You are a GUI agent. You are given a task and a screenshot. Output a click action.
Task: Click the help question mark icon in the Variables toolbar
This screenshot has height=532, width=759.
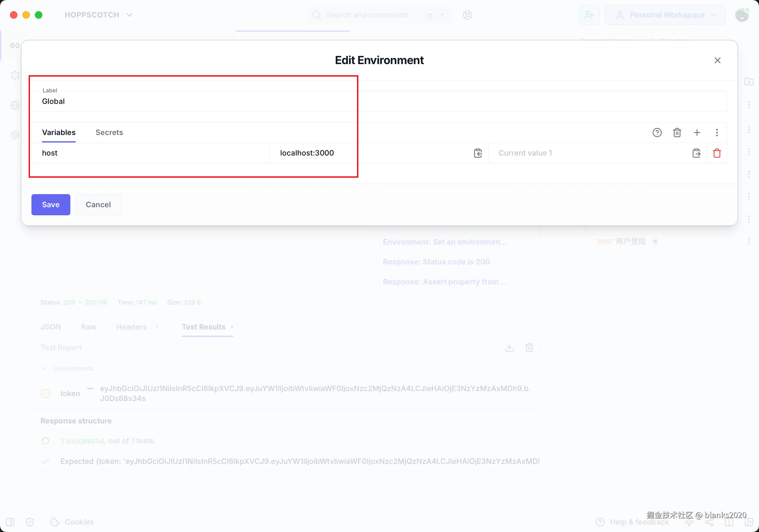(657, 133)
